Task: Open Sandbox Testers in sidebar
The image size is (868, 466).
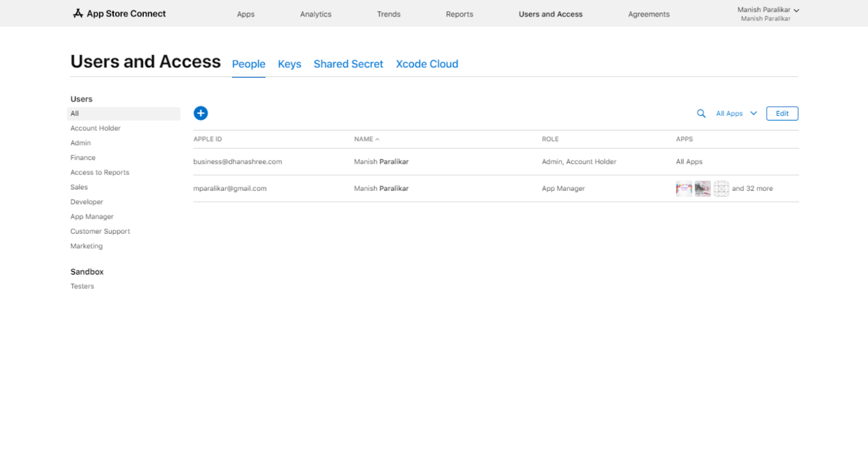Action: coord(82,286)
